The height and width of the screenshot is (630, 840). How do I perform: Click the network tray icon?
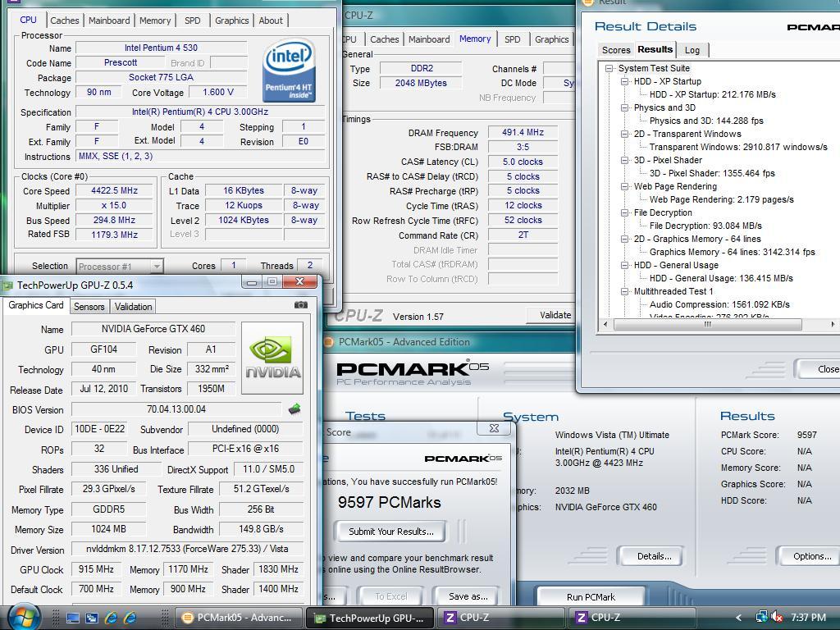761,617
